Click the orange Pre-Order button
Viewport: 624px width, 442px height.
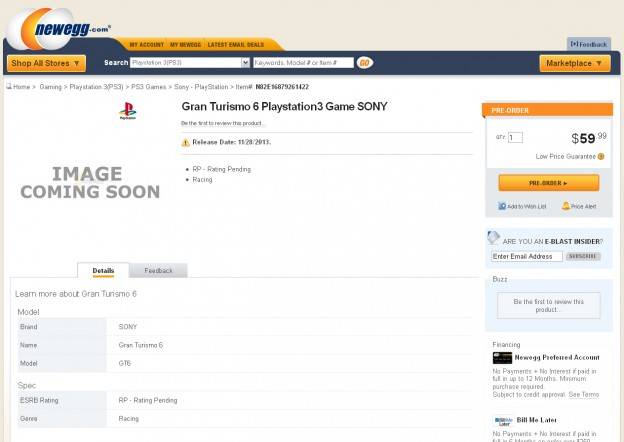pyautogui.click(x=548, y=183)
